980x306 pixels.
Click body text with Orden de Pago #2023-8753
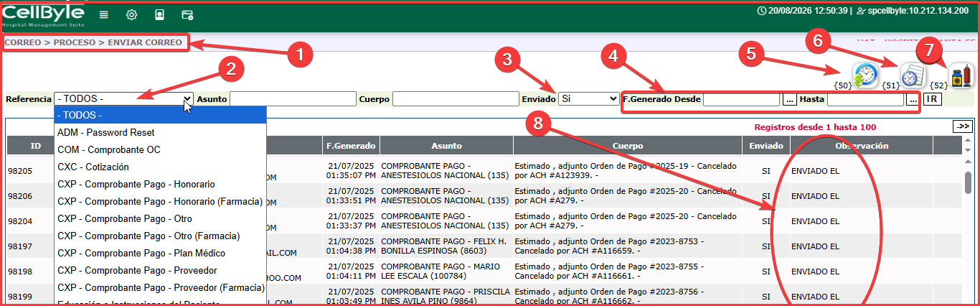[x=610, y=246]
